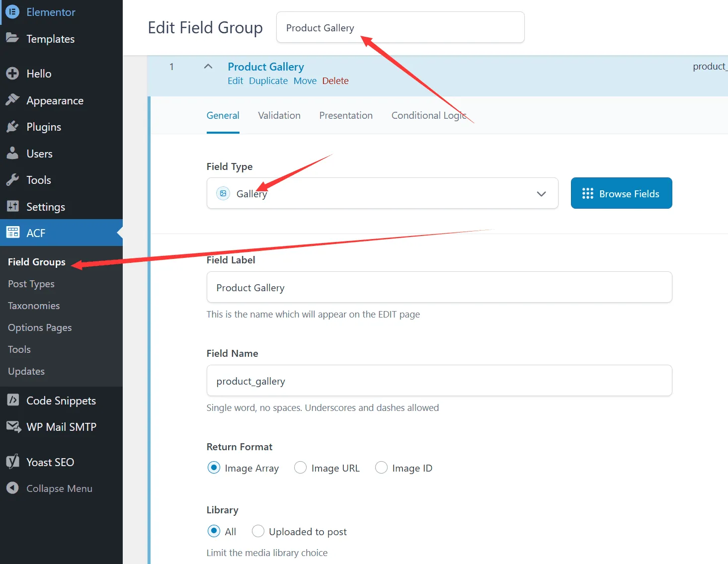Click the Field Name input box
The image size is (728, 564).
(439, 381)
